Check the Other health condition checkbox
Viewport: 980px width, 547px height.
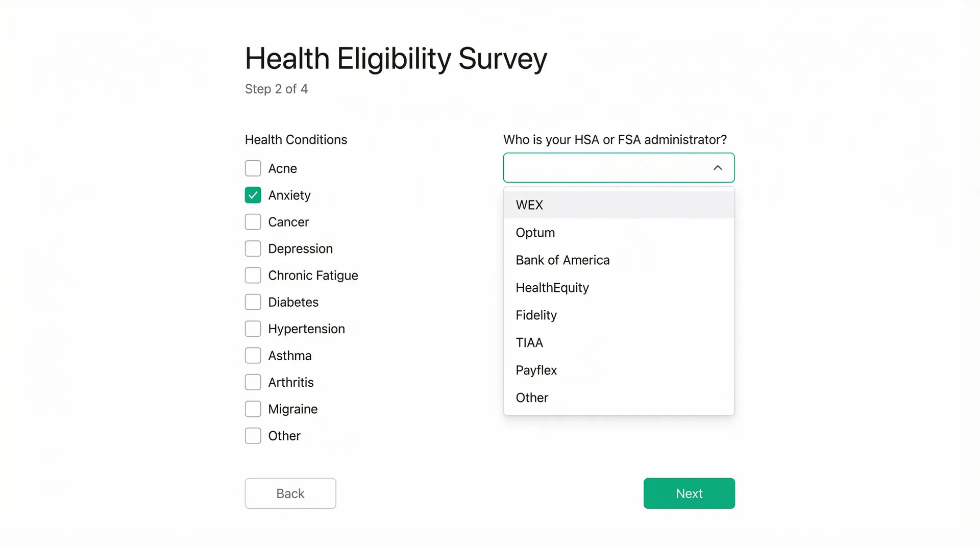pos(253,436)
